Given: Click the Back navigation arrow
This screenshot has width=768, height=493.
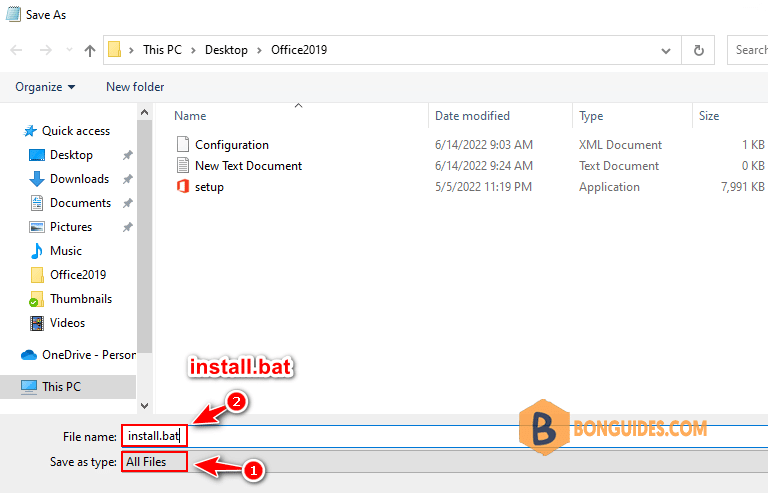Looking at the screenshot, I should pyautogui.click(x=18, y=50).
